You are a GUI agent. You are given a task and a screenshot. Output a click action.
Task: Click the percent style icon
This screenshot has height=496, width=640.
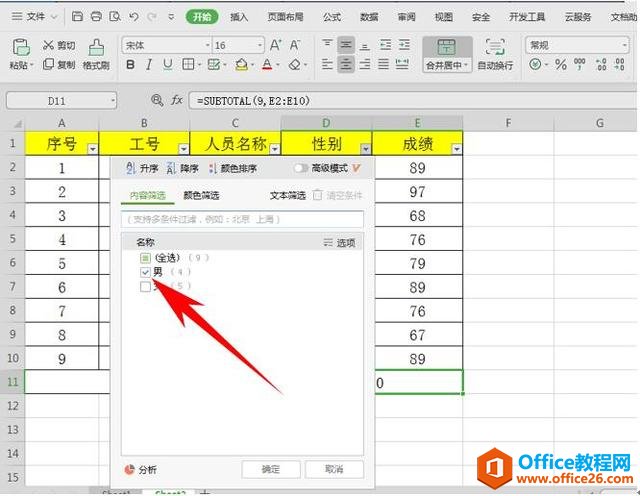[561, 65]
